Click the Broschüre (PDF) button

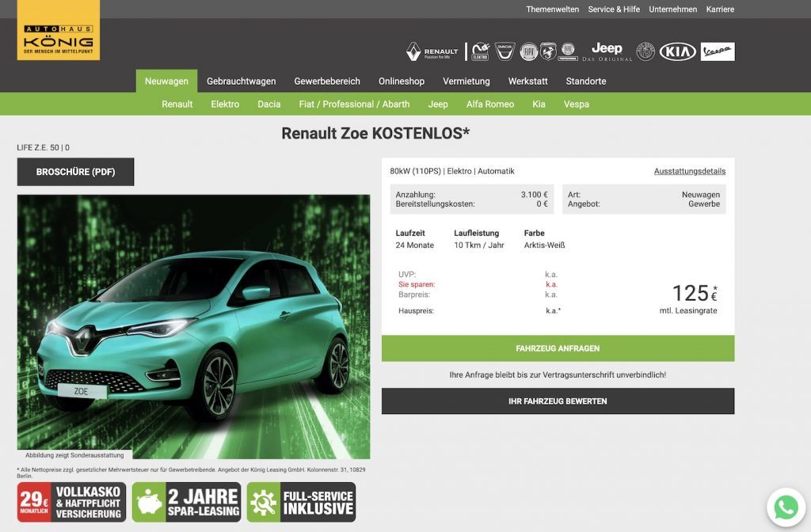point(75,172)
